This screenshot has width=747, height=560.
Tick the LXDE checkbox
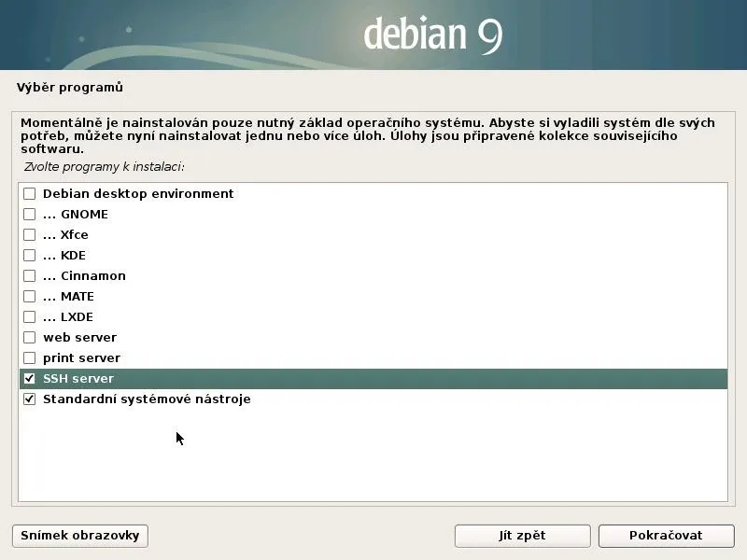[x=30, y=316]
